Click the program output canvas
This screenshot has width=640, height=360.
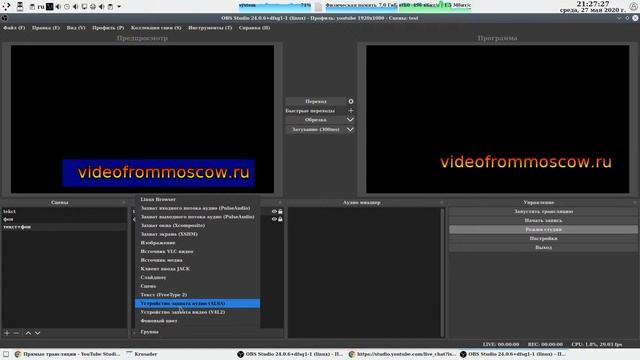click(498, 119)
